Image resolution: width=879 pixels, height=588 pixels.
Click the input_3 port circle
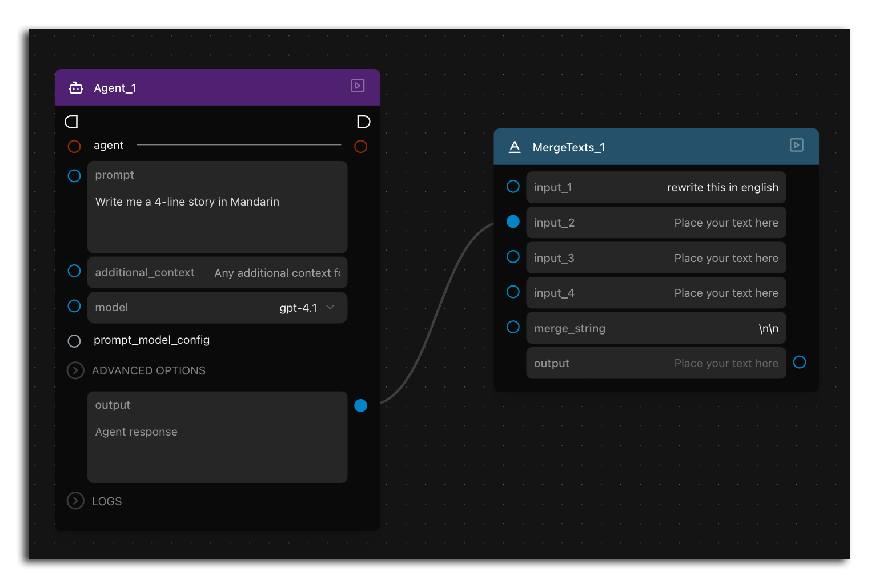[513, 257]
